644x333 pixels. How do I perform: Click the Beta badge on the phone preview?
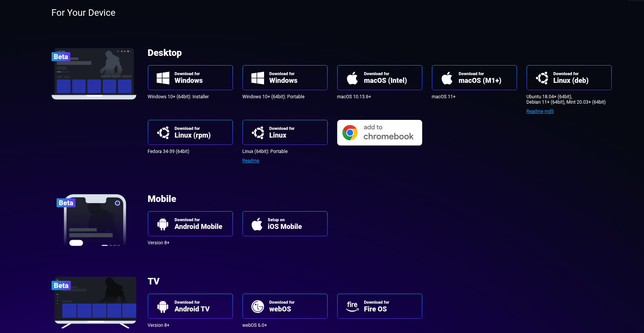66,203
